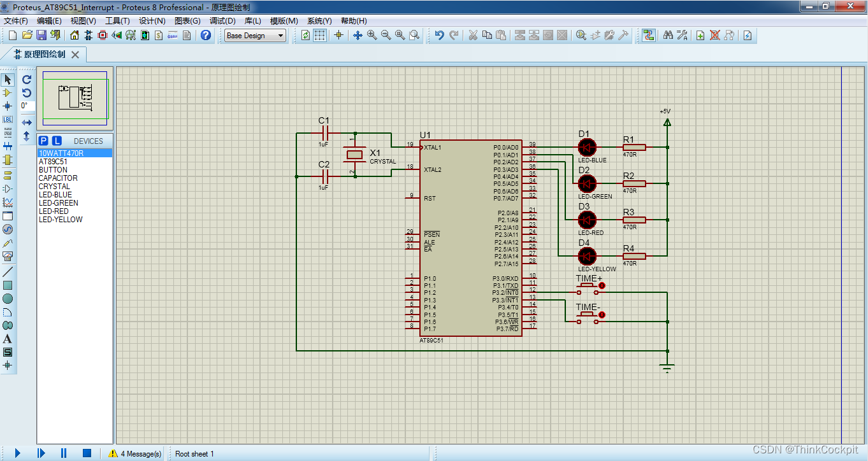The height and width of the screenshot is (461, 868).
Task: Click the X-Mirror horizontal flip icon
Action: tap(27, 122)
